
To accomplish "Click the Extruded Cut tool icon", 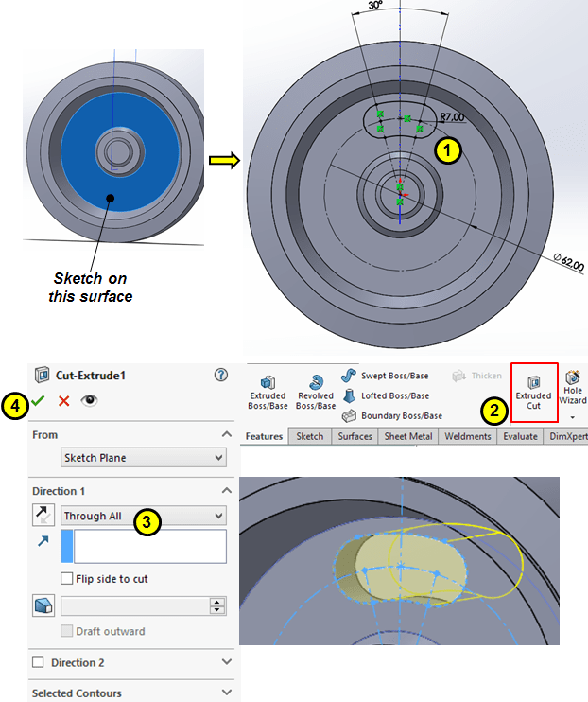I will tap(534, 382).
